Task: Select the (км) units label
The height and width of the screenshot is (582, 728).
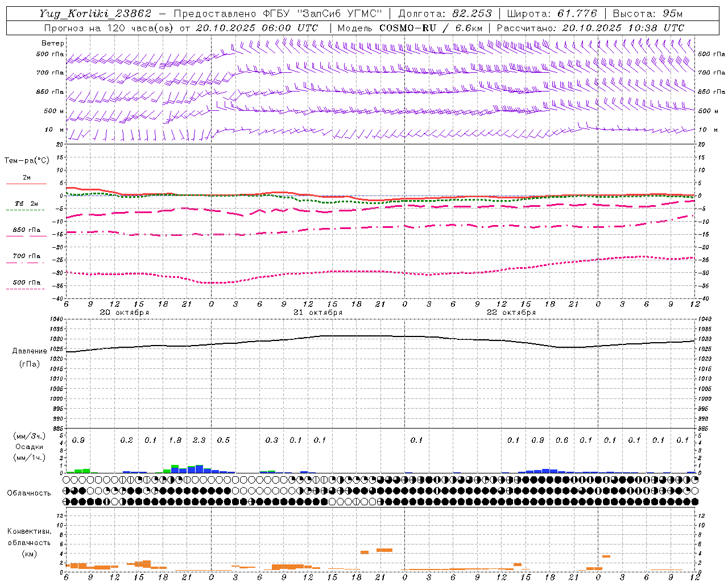Action: (x=29, y=554)
